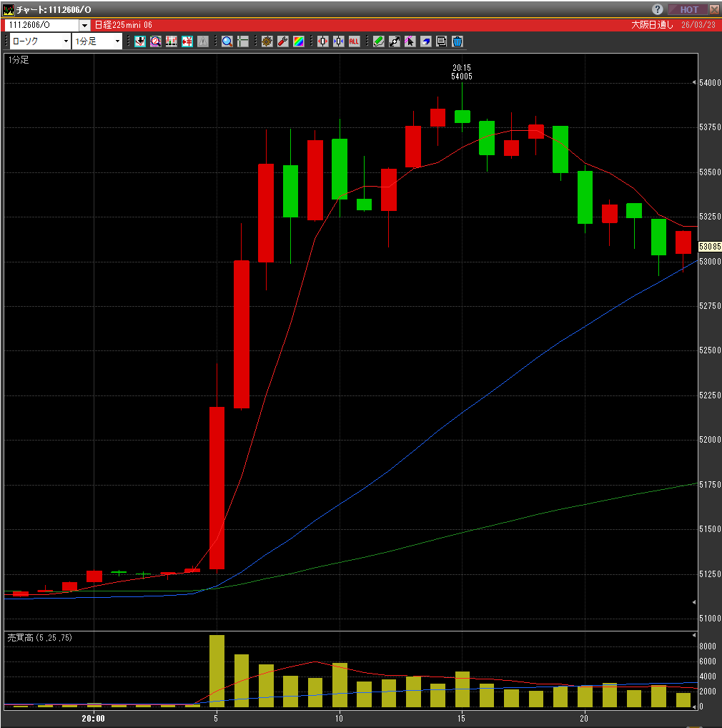This screenshot has height=728, width=722.
Task: Click the 20:00 time axis label
Action: [93, 718]
